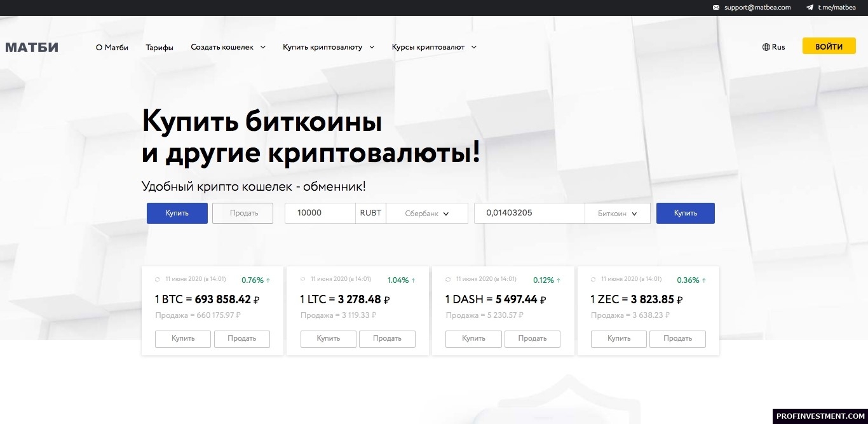
Task: Click the 0,01403205 crypto amount field
Action: pos(529,214)
